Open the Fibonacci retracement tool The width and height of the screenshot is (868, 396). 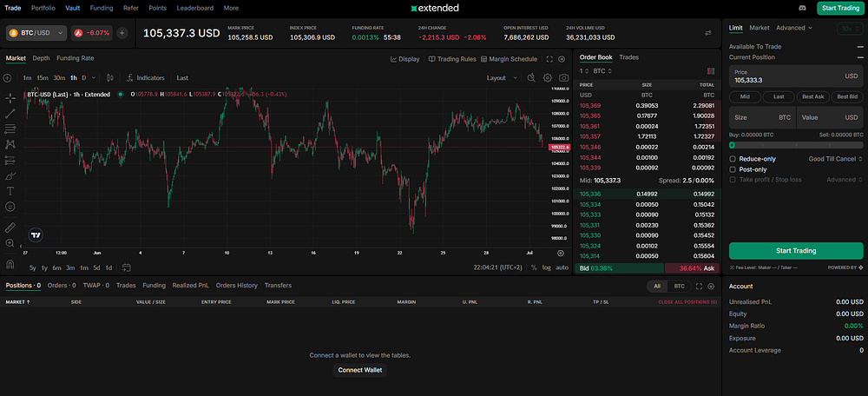coord(10,129)
